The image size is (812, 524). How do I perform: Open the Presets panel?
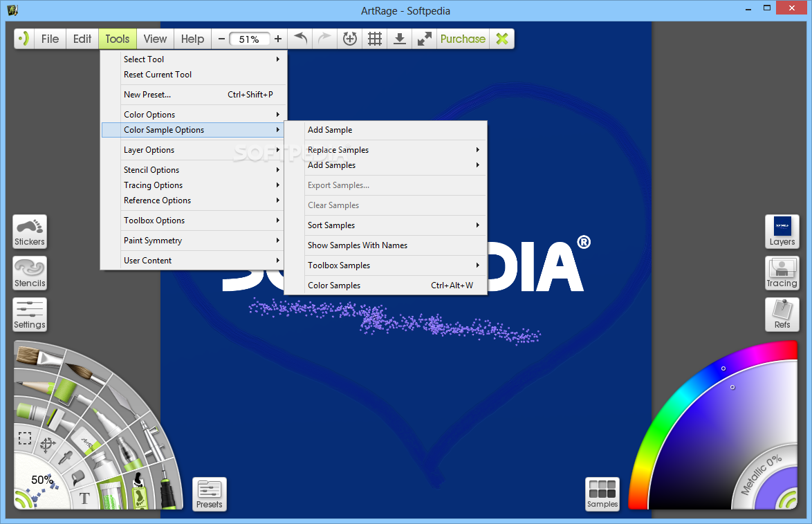(209, 494)
